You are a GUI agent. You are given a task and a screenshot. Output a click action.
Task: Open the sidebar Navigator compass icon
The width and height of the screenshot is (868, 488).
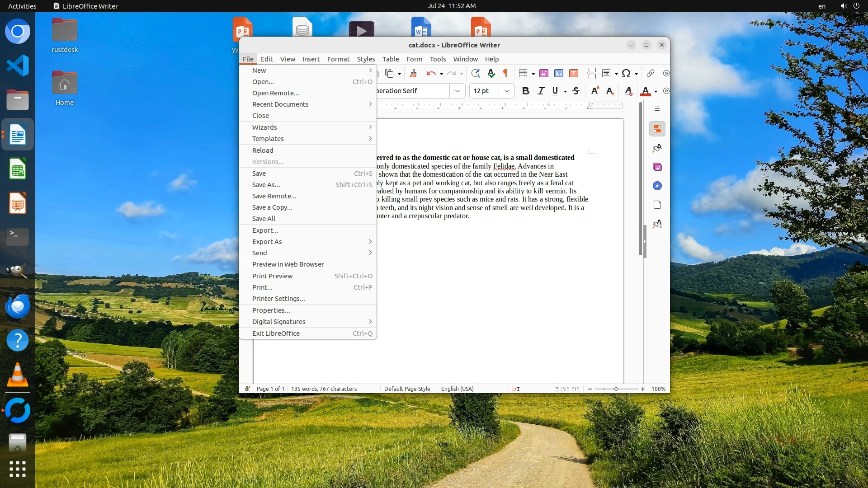(x=657, y=186)
